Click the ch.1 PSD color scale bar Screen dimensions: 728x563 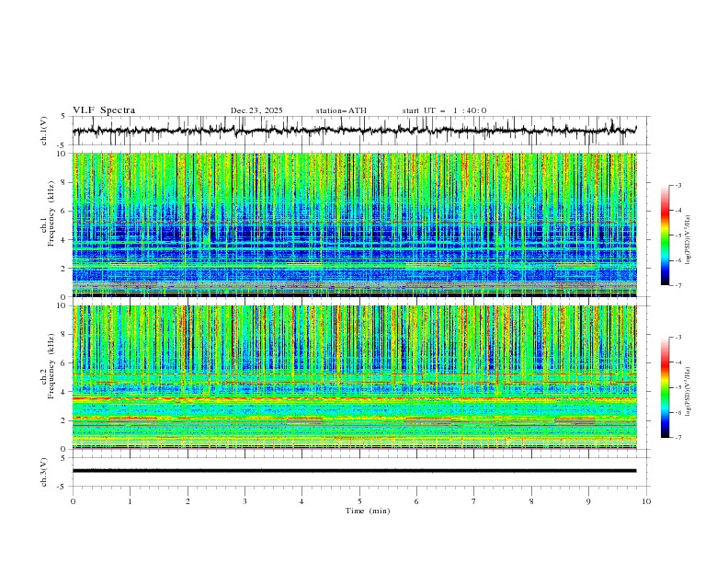pos(665,236)
